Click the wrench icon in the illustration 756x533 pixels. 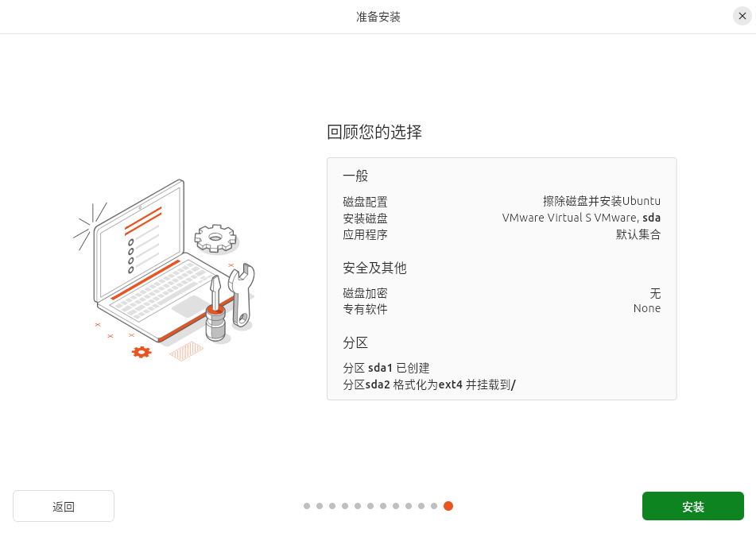point(241,295)
